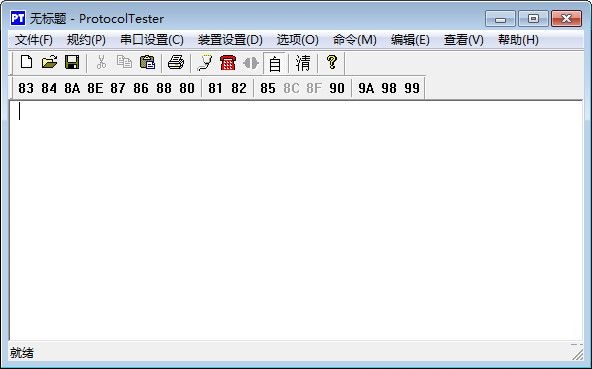
Task: Click the resize grip in status bar corner
Action: pos(577,354)
